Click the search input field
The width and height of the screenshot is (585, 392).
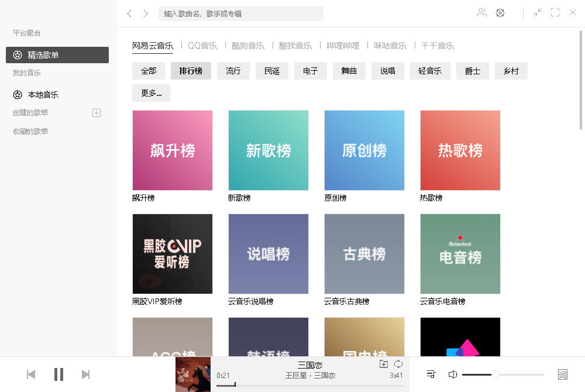pyautogui.click(x=240, y=14)
